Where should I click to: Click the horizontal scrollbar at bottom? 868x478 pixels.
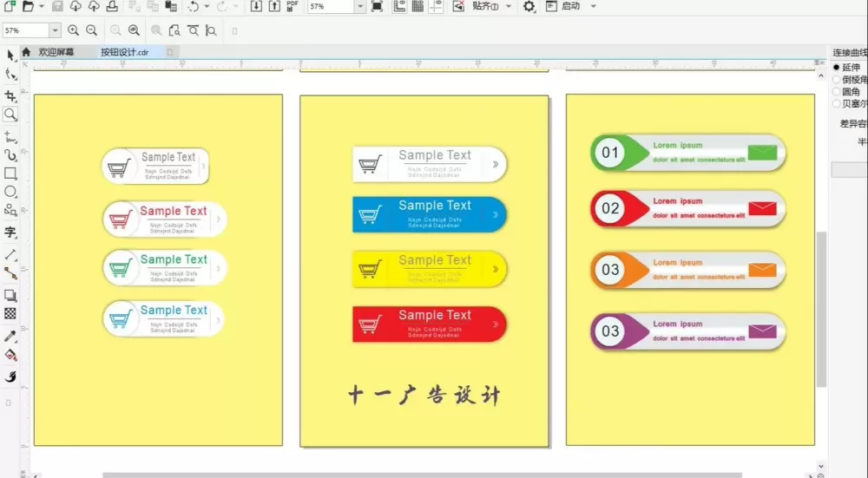[422, 475]
